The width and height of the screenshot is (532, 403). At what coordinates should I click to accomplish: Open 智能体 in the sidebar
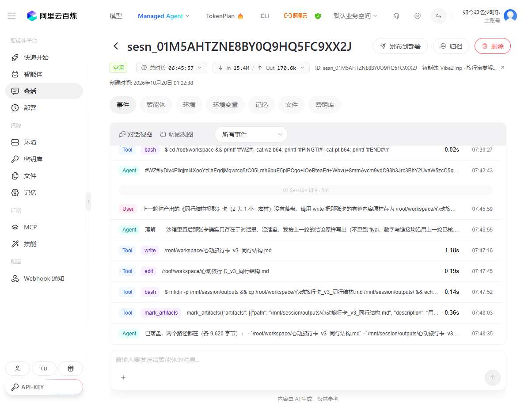click(44, 74)
